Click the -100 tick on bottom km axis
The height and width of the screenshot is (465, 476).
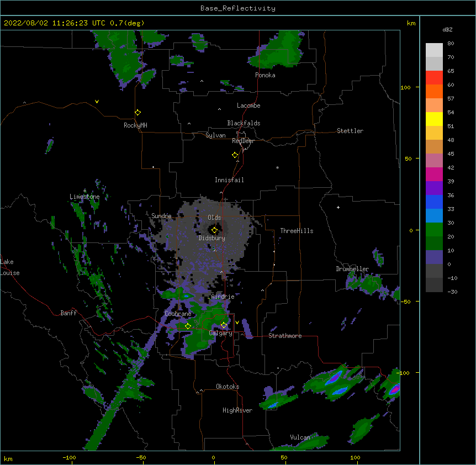(69, 457)
